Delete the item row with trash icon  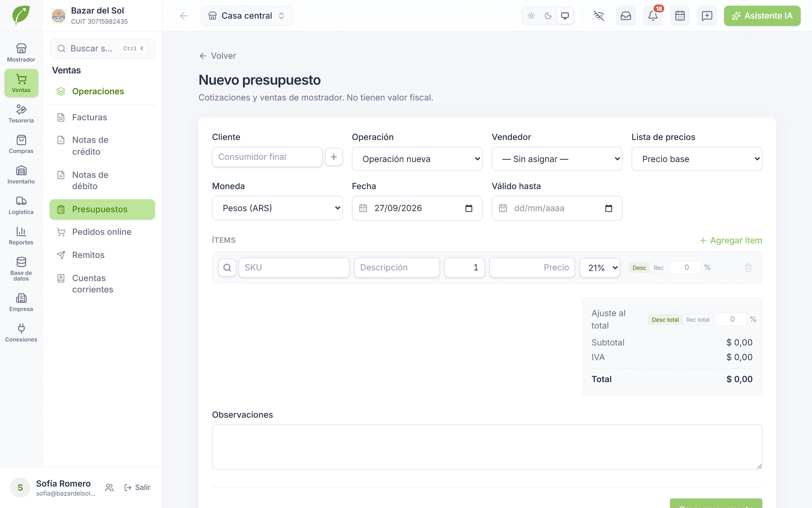pos(748,268)
